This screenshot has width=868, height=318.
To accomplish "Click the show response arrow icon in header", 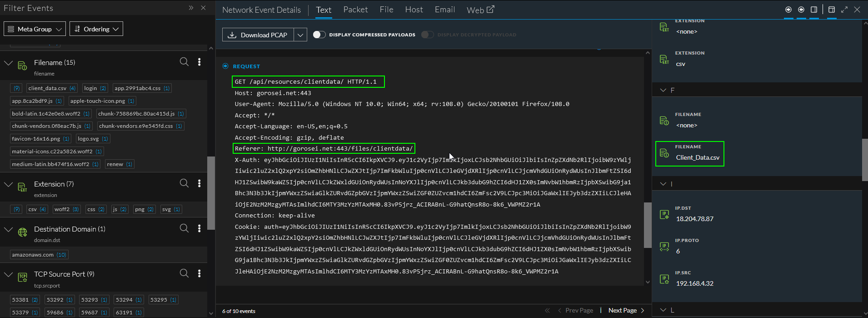I will click(801, 10).
